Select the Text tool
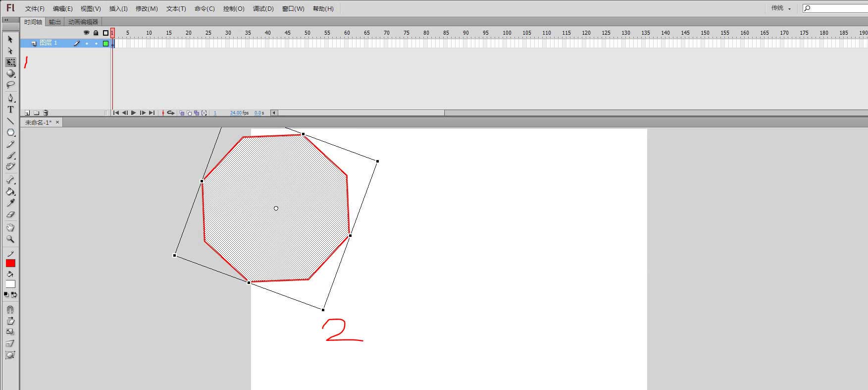The width and height of the screenshot is (868, 390). click(x=10, y=110)
